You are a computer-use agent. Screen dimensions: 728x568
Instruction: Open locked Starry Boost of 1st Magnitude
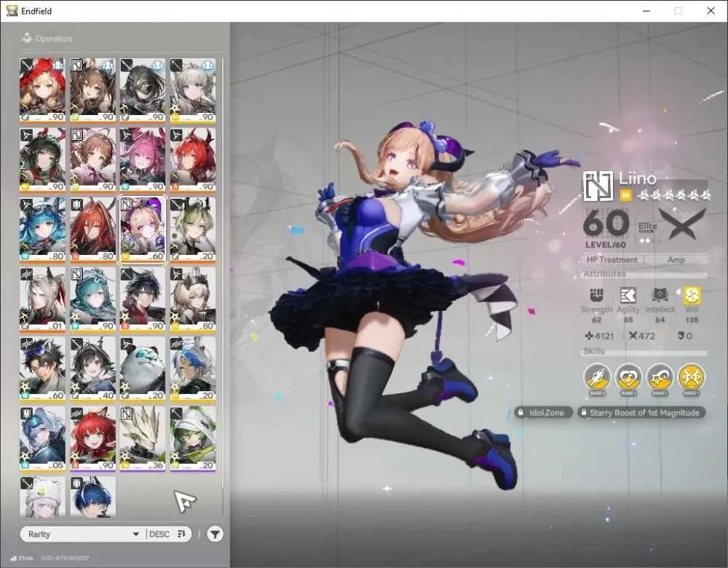[x=641, y=412]
